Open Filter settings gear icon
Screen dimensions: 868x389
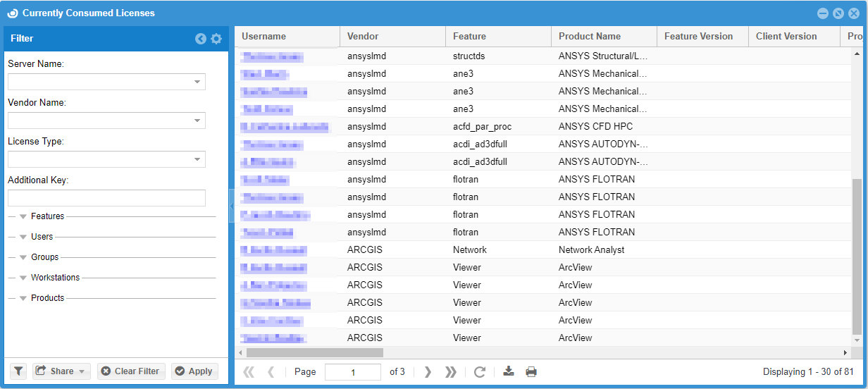point(216,39)
